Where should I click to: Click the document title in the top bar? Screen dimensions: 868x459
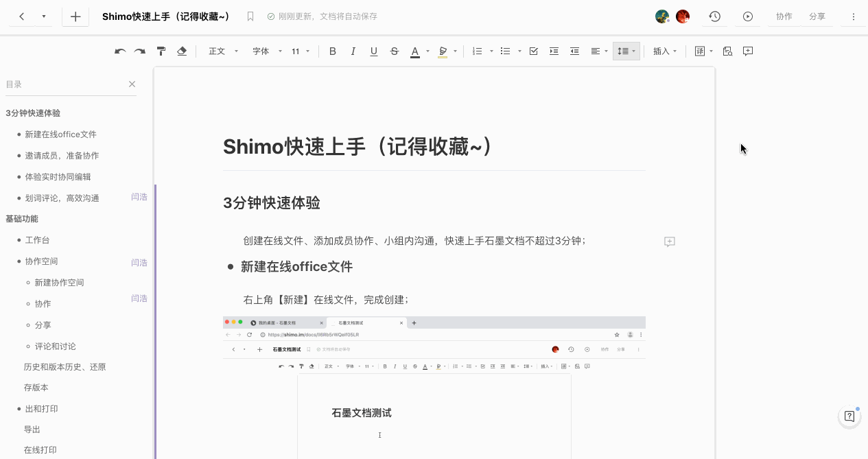coord(166,16)
